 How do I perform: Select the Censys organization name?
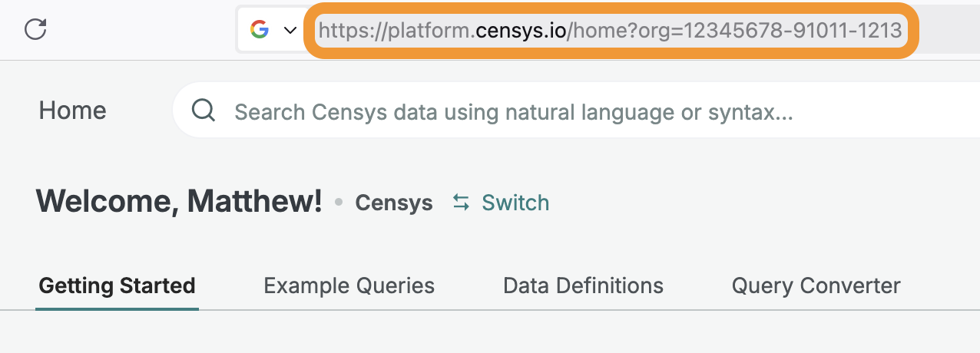tap(394, 203)
